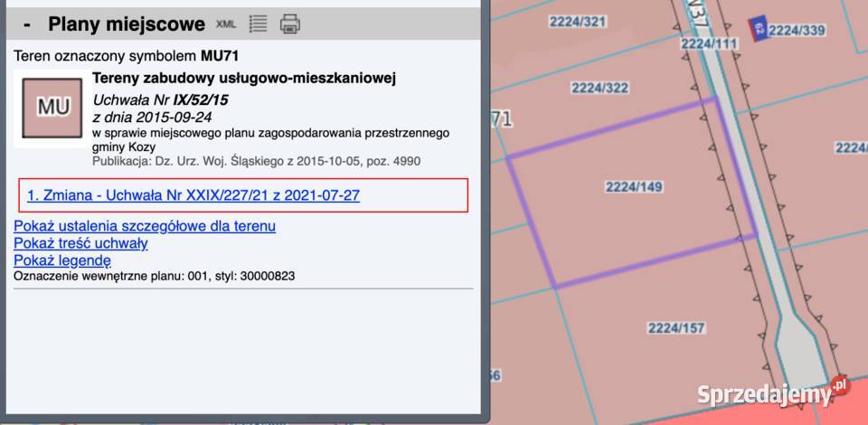Select parcel 2224/322 on map

click(600, 88)
